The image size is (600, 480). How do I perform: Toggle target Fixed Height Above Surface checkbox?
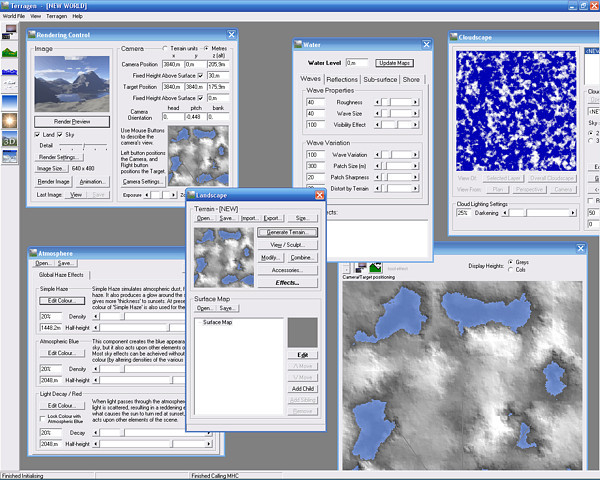pyautogui.click(x=200, y=98)
